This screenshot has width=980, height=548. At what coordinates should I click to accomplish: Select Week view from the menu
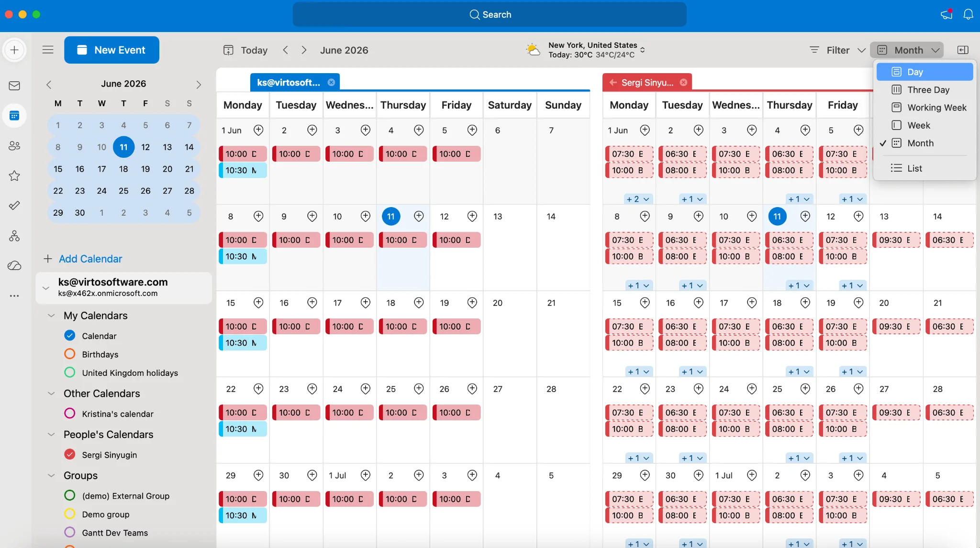(x=924, y=125)
